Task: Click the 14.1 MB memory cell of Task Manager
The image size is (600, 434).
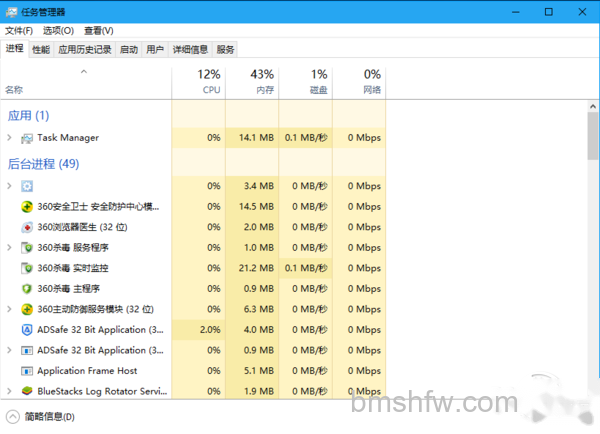Action: click(x=252, y=138)
